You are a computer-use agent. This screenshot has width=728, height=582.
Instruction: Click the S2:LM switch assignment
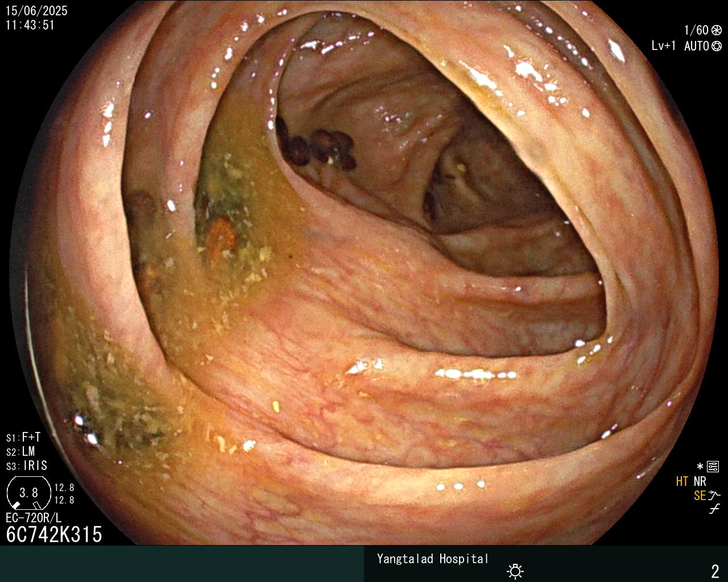(x=20, y=452)
